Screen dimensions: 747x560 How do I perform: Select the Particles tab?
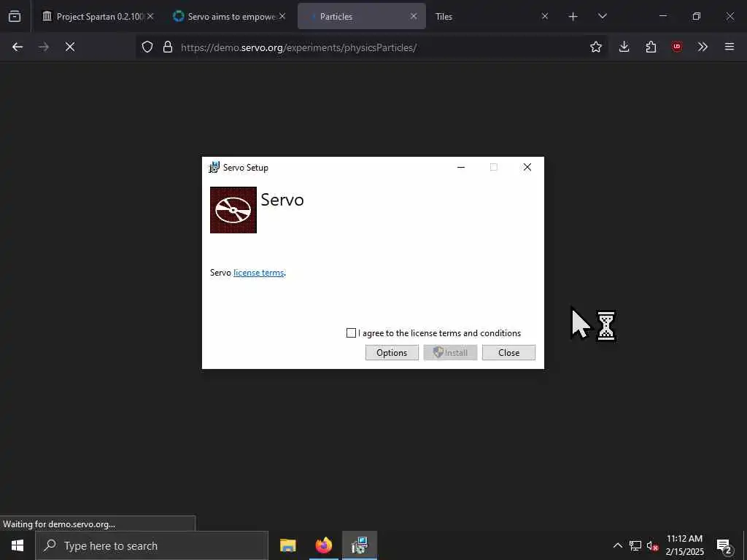click(x=361, y=16)
